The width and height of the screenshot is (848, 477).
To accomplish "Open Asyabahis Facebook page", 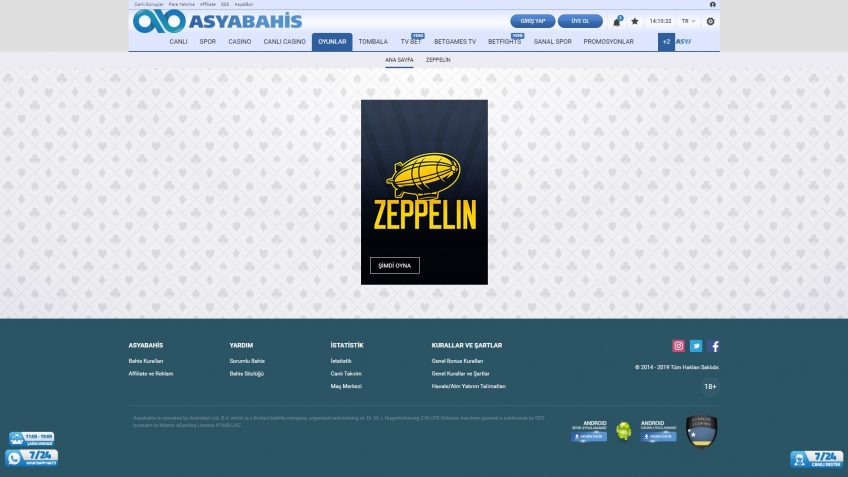I will tap(713, 346).
